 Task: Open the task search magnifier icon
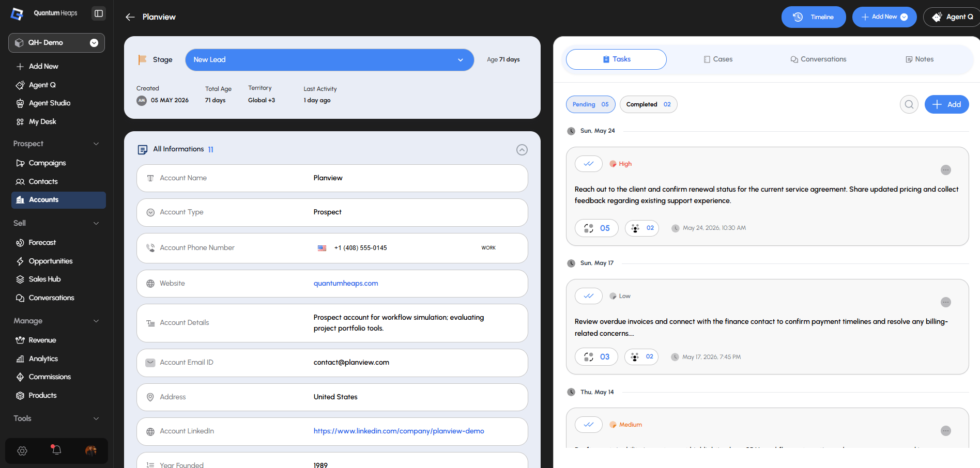909,104
